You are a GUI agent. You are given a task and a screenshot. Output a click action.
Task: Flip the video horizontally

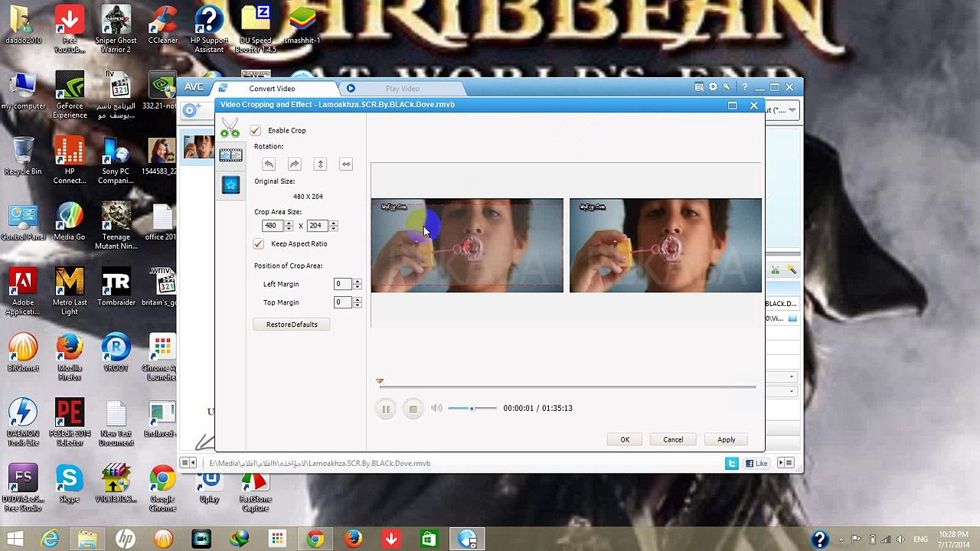click(346, 164)
